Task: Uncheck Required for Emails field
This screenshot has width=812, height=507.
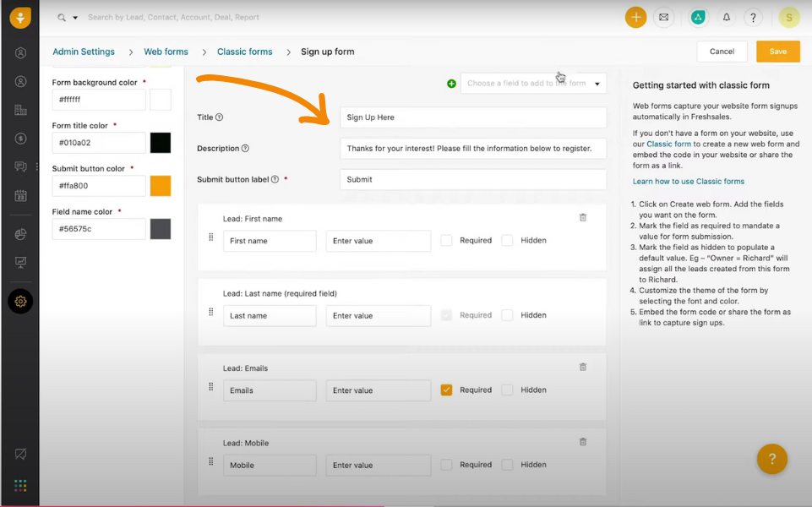Action: (446, 390)
